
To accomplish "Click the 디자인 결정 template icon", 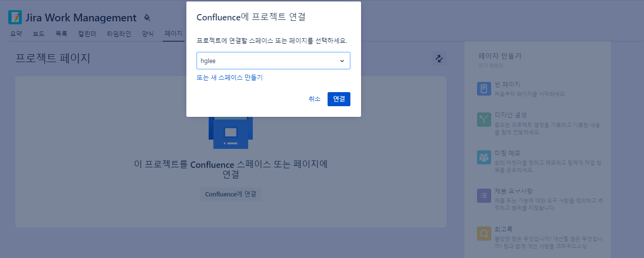I will tap(484, 120).
